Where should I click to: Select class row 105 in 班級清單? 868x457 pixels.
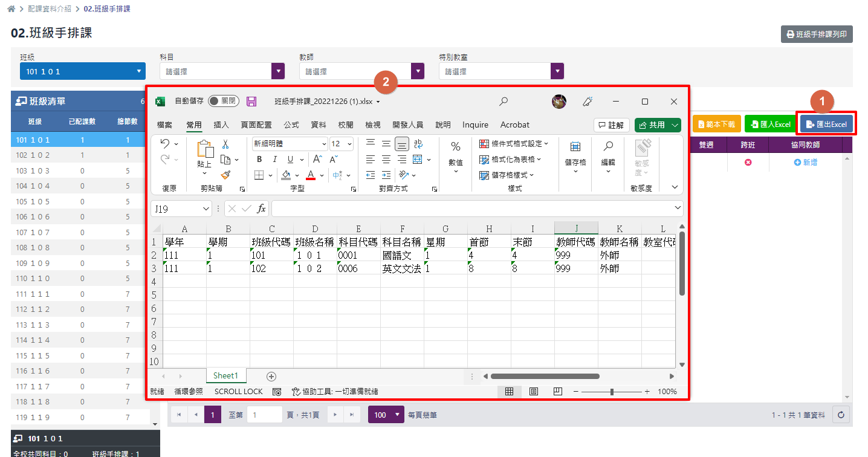[77, 201]
